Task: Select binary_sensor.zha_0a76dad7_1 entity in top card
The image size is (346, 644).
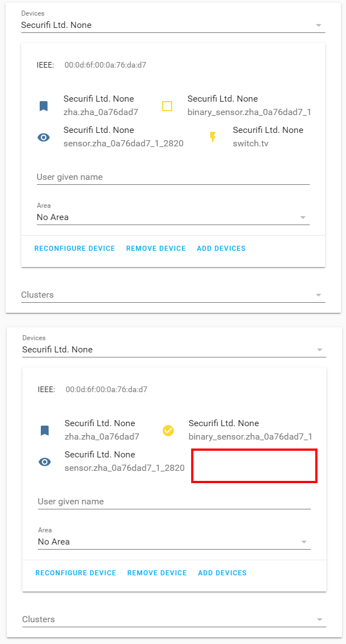Action: [249, 112]
